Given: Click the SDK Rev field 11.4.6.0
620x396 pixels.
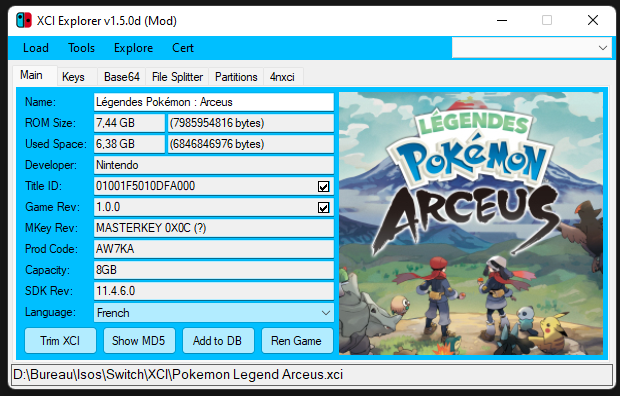Looking at the screenshot, I should coord(214,291).
